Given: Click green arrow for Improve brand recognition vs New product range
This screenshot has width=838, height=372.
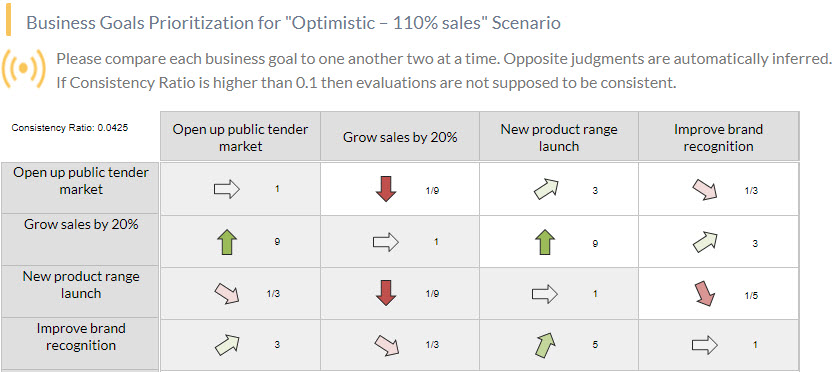Looking at the screenshot, I should coord(546,345).
